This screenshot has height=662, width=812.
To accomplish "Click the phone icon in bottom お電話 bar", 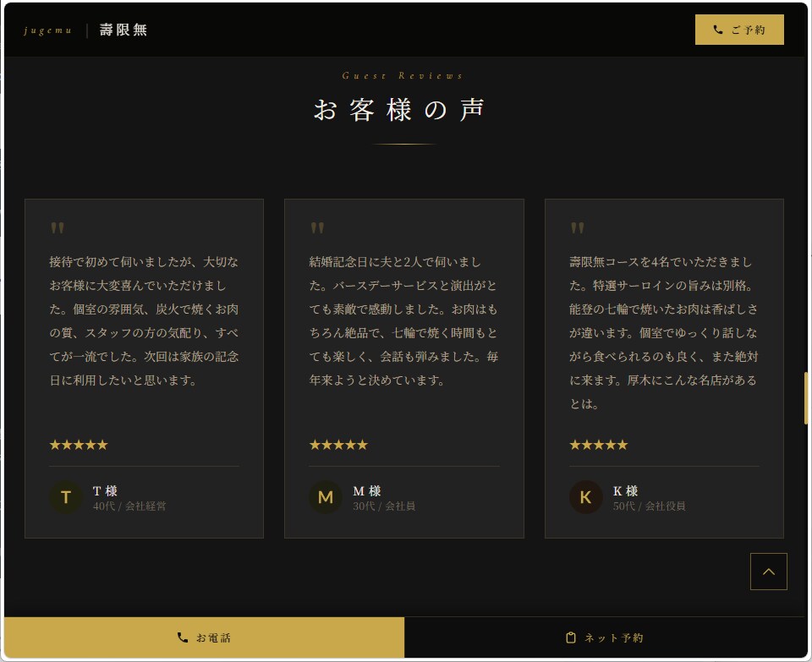I will (183, 637).
